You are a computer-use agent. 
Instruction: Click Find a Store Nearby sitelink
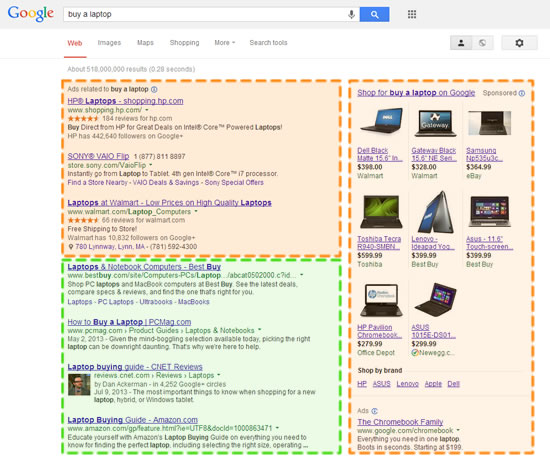click(x=97, y=183)
